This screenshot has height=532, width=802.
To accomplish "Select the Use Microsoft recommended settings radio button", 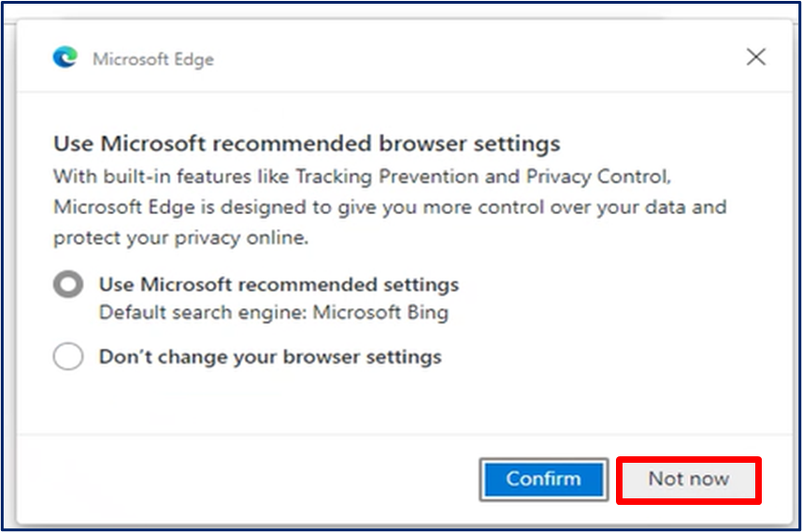I will (x=68, y=284).
